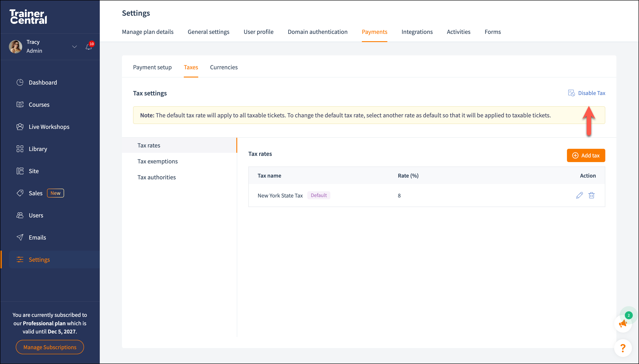Open Dashboard from the sidebar
The width and height of the screenshot is (639, 364).
coord(43,83)
